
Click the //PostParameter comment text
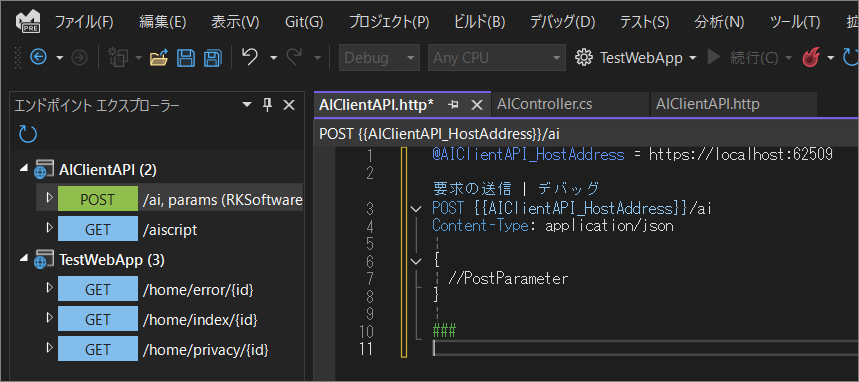(508, 278)
